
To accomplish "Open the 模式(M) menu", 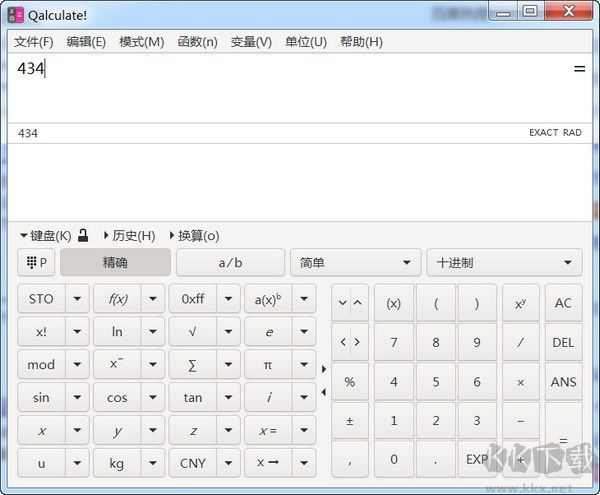I will [141, 42].
